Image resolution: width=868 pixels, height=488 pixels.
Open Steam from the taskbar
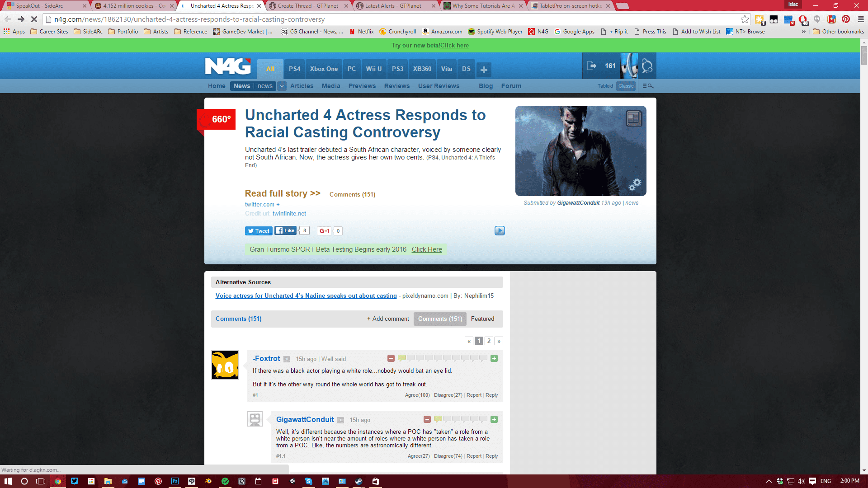(359, 481)
